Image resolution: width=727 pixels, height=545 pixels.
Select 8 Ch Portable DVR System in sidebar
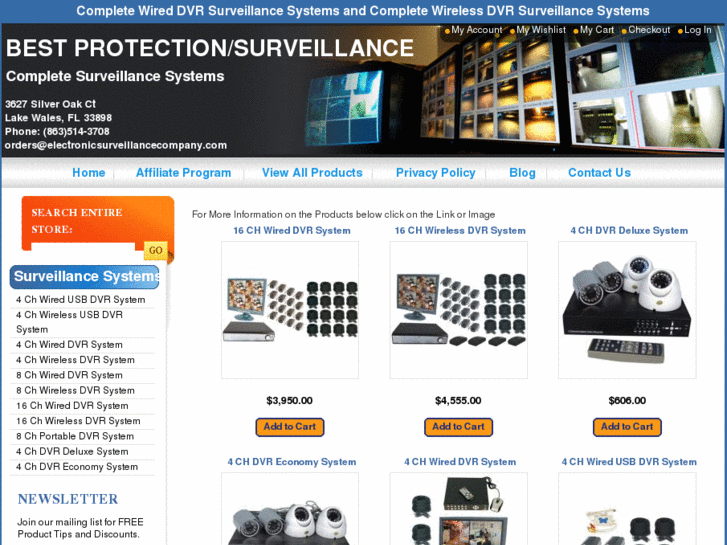click(75, 436)
